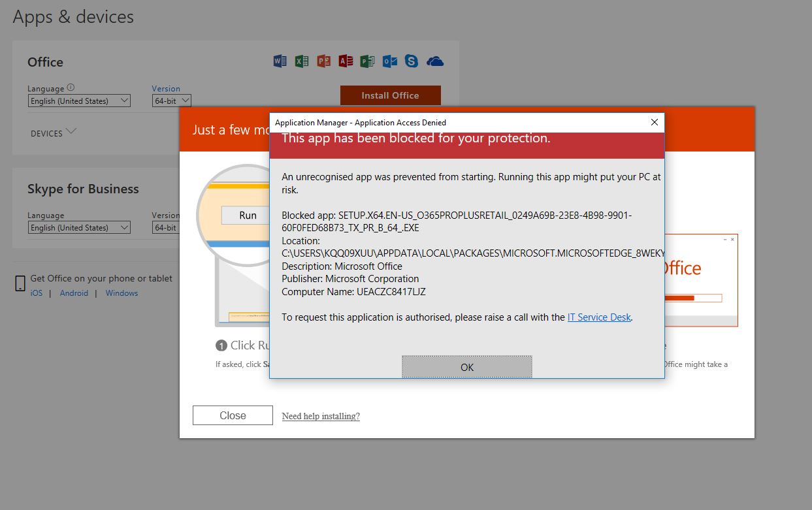Click the Access icon in Office section
The height and width of the screenshot is (510, 812).
346,61
